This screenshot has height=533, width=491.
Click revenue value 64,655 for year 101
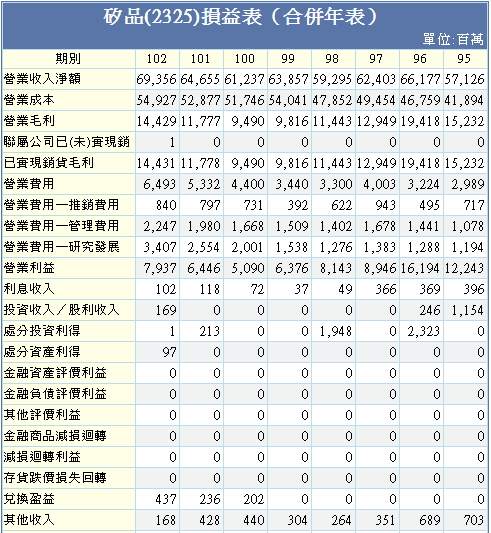tap(200, 80)
